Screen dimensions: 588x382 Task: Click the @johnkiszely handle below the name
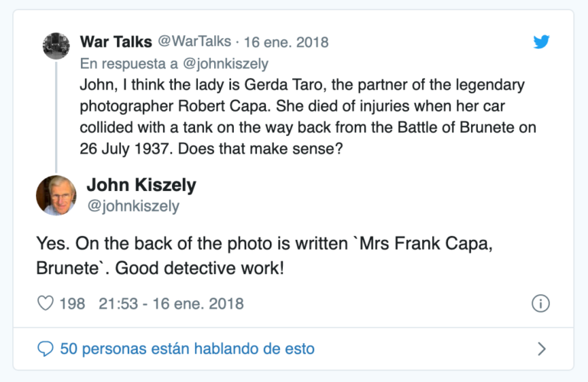point(133,206)
